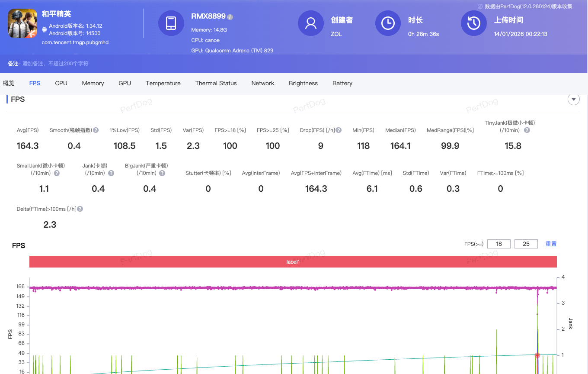Click the phone device icon

coord(171,23)
